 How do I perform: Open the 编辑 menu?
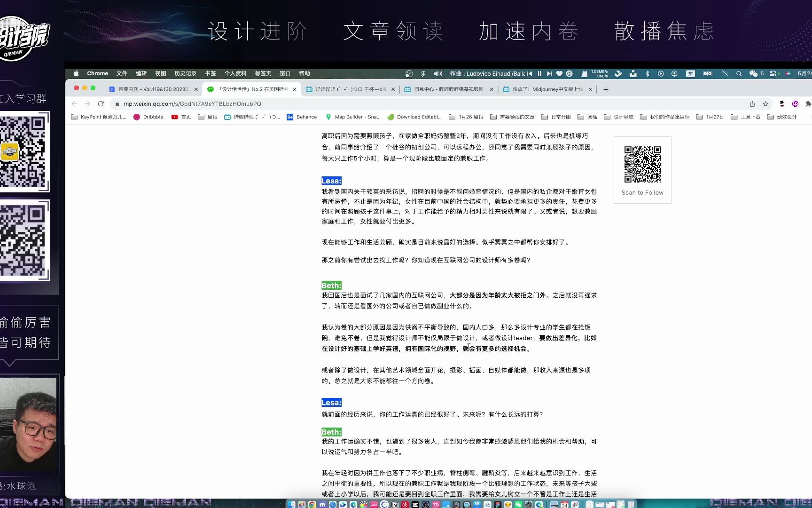pyautogui.click(x=141, y=73)
